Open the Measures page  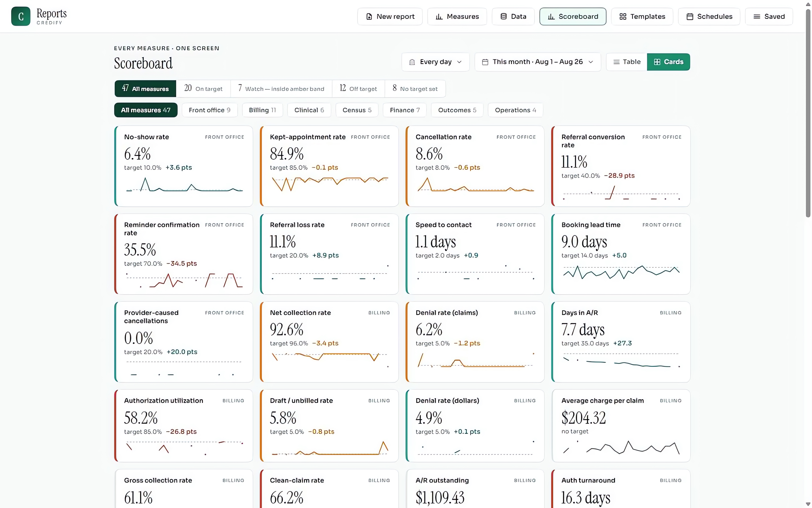coord(457,17)
